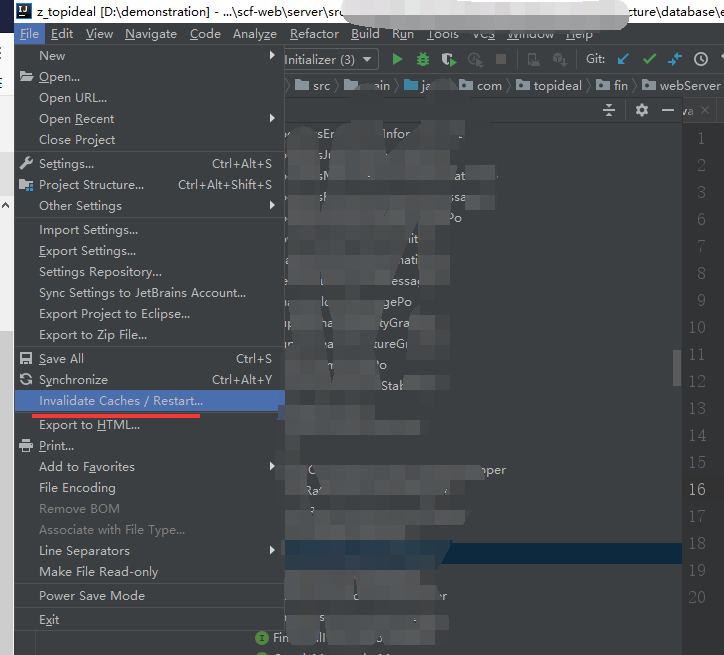Select Invalidate Caches / Restart
This screenshot has height=655, width=724.
[x=150, y=401]
